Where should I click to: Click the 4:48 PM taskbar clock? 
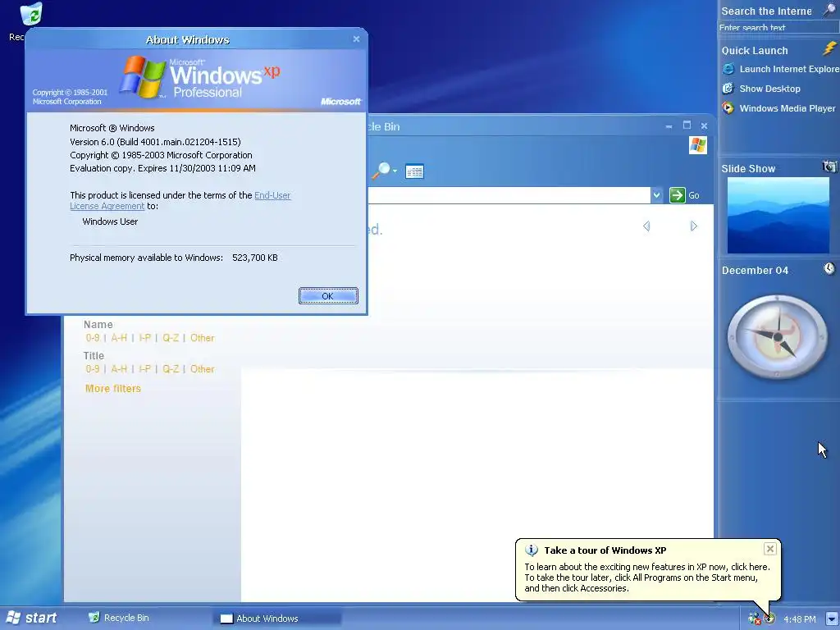pyautogui.click(x=799, y=619)
